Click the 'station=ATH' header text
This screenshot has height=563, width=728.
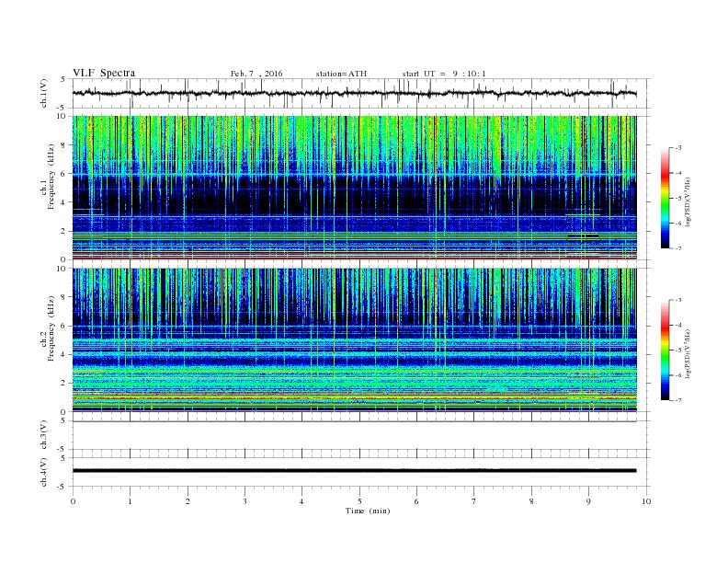(341, 74)
